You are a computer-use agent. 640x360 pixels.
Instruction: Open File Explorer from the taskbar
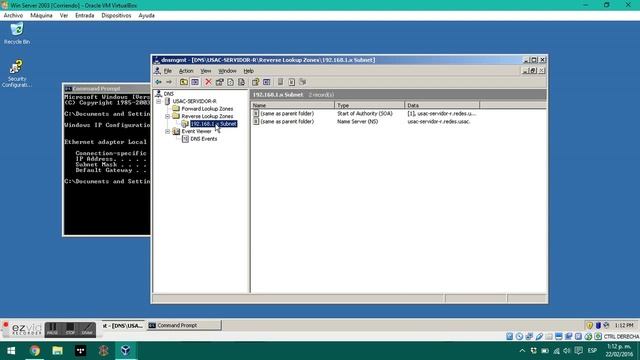58,351
